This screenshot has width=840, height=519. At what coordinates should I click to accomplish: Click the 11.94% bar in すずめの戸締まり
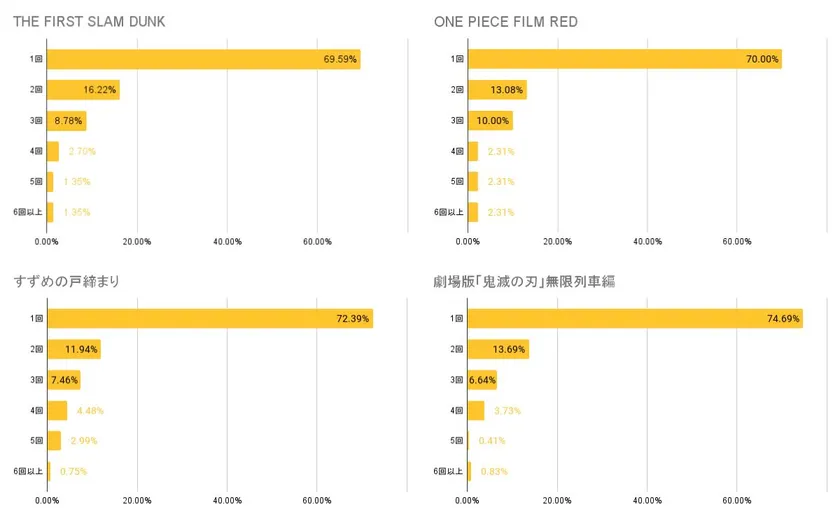click(74, 349)
